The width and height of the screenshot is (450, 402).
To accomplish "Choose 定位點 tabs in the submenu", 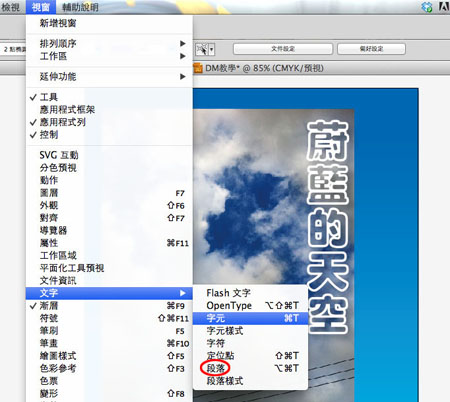I will (250, 356).
